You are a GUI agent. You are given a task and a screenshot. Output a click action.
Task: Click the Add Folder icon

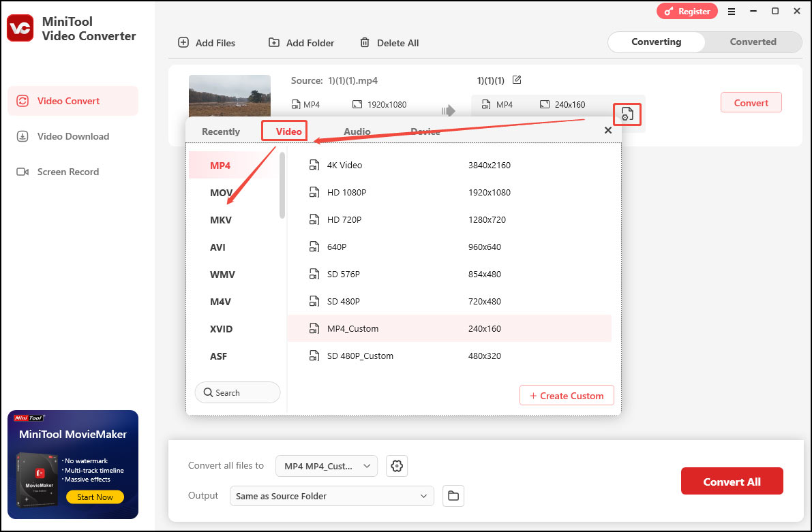pyautogui.click(x=274, y=42)
